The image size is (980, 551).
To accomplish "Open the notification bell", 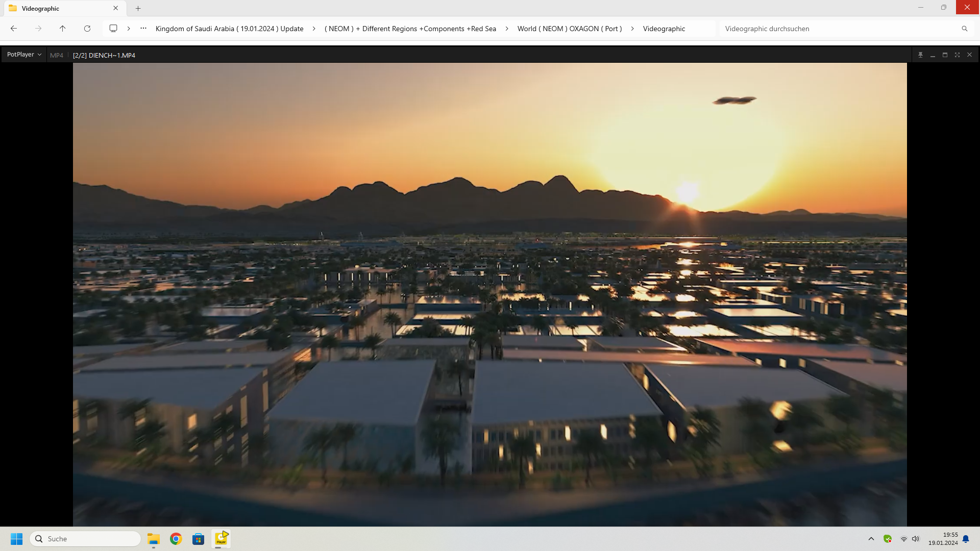I will pyautogui.click(x=966, y=539).
